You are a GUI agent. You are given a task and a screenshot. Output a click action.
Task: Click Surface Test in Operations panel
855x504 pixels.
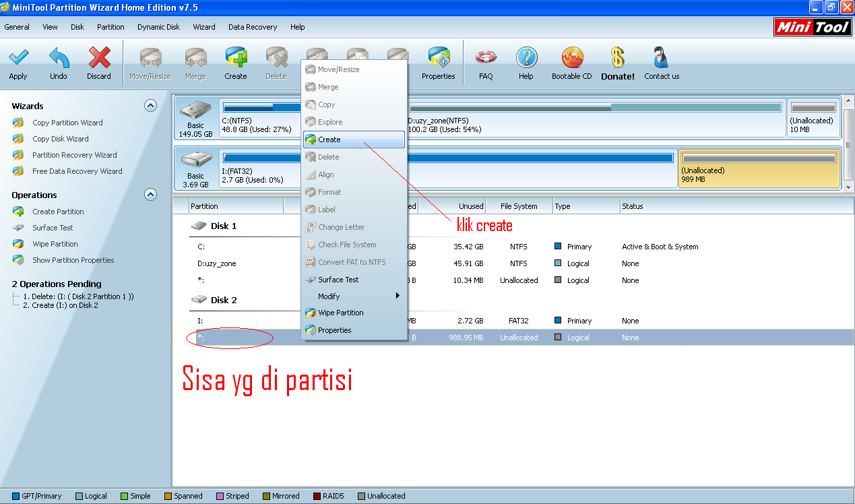(x=53, y=228)
